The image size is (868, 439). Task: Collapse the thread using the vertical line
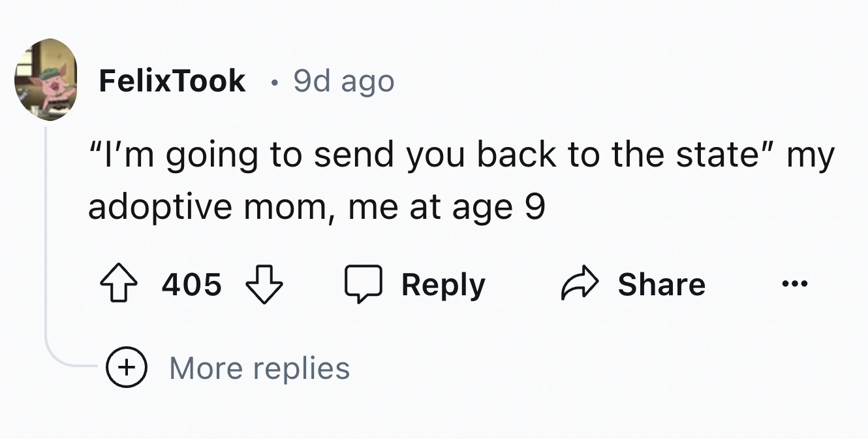pyautogui.click(x=46, y=229)
